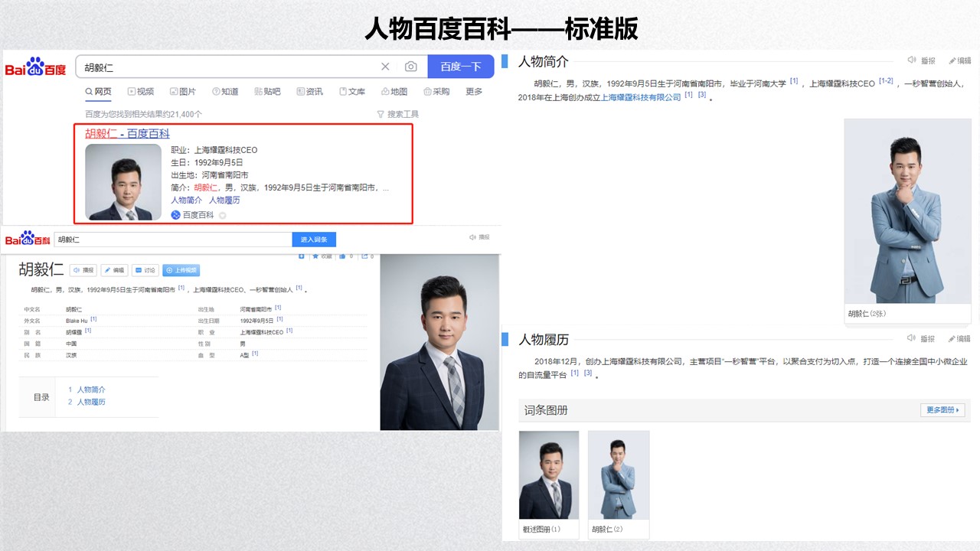Open the large dark-suit portrait photo
This screenshot has height=551, width=980.
click(x=439, y=342)
